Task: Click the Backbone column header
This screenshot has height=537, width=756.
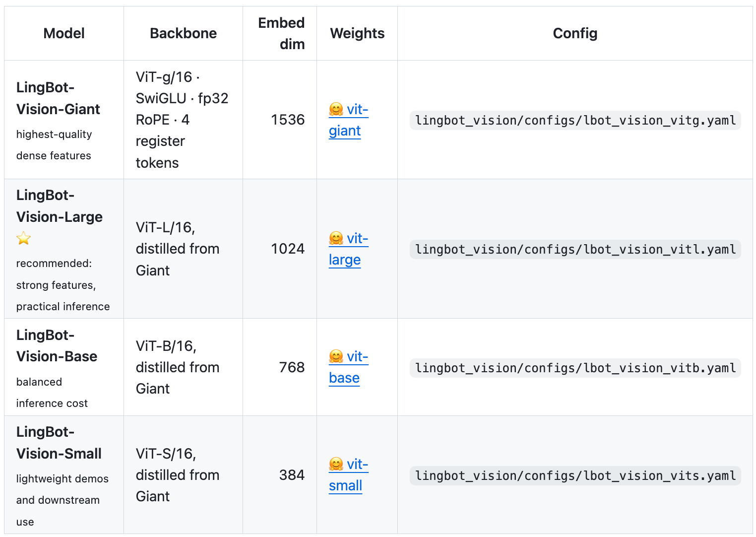Action: tap(183, 33)
